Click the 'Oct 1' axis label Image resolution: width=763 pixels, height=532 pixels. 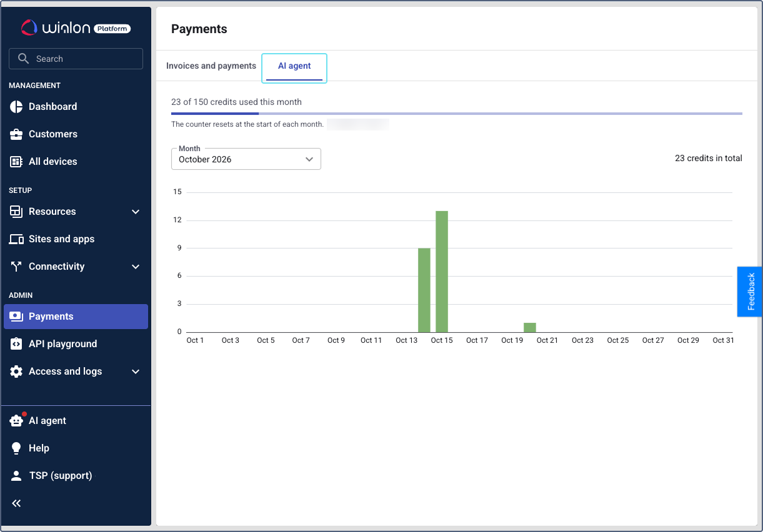[195, 340]
